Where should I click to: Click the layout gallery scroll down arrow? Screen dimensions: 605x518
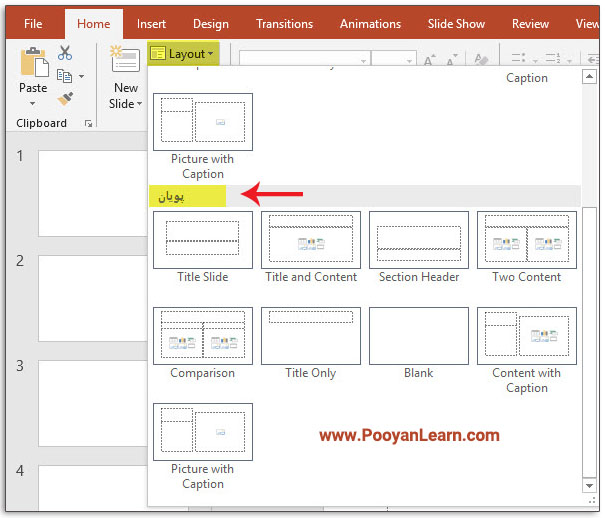point(589,485)
